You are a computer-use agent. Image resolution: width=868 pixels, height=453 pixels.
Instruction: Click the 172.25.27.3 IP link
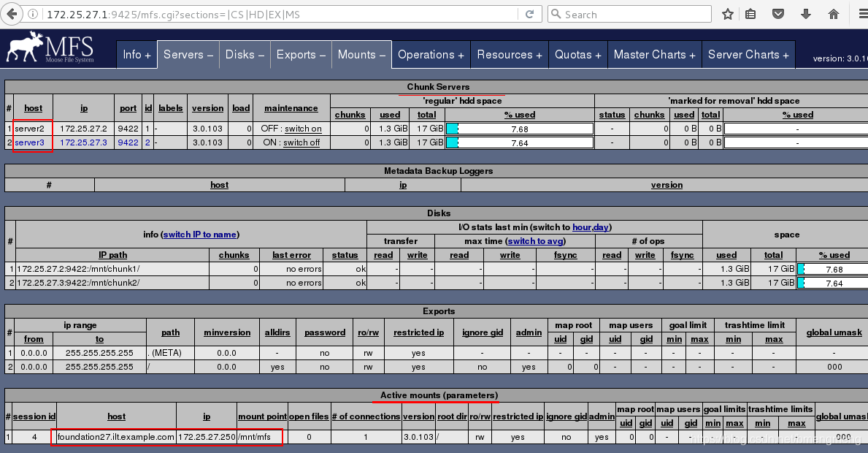coord(84,142)
